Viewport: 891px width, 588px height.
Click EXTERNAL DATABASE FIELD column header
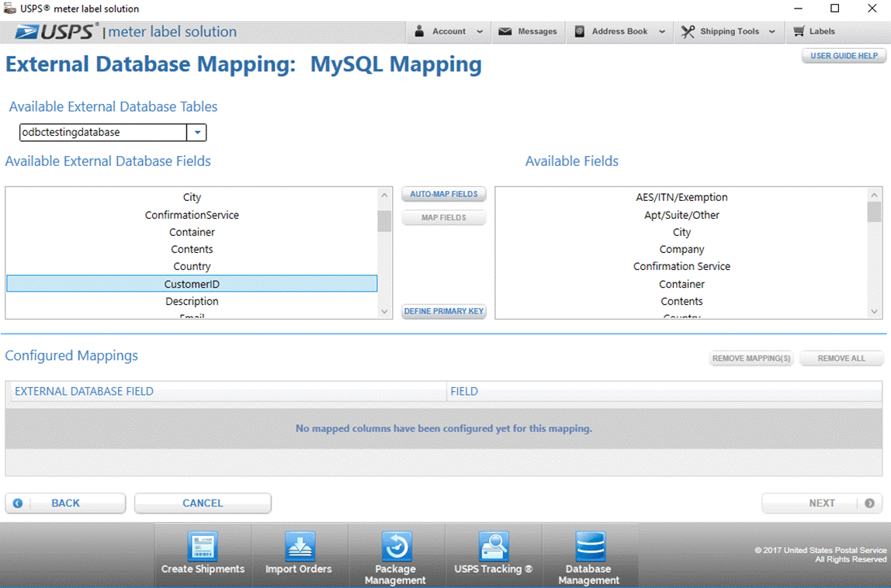click(228, 392)
